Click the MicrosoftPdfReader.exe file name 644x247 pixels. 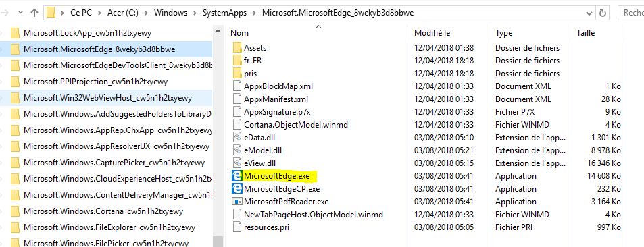(x=287, y=202)
